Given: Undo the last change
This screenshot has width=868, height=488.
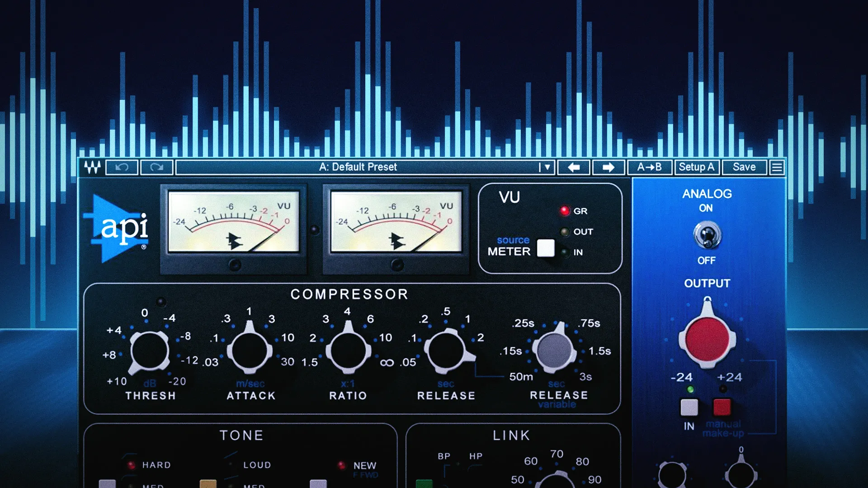Looking at the screenshot, I should click(122, 167).
